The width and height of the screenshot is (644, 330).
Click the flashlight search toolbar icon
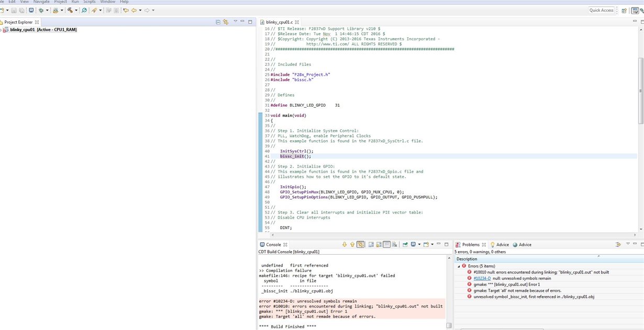coord(94,10)
